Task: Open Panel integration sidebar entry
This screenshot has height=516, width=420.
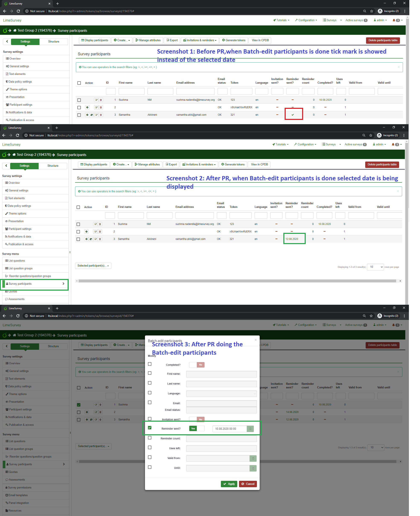Action: (x=19, y=503)
